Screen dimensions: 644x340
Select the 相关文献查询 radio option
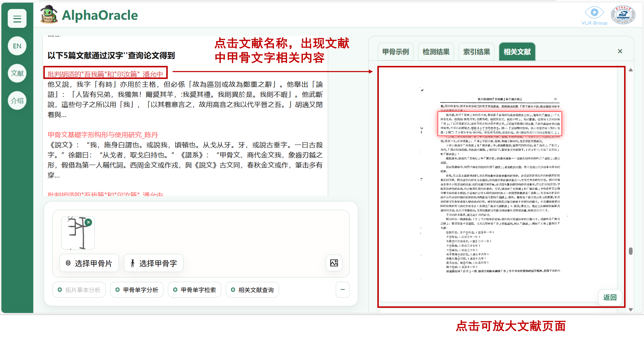coord(252,290)
